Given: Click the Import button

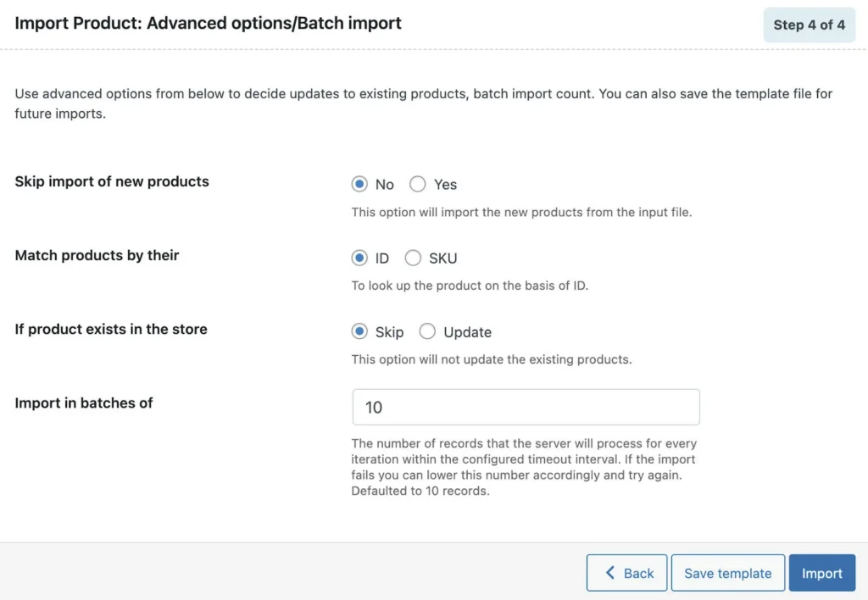Looking at the screenshot, I should pyautogui.click(x=821, y=572).
